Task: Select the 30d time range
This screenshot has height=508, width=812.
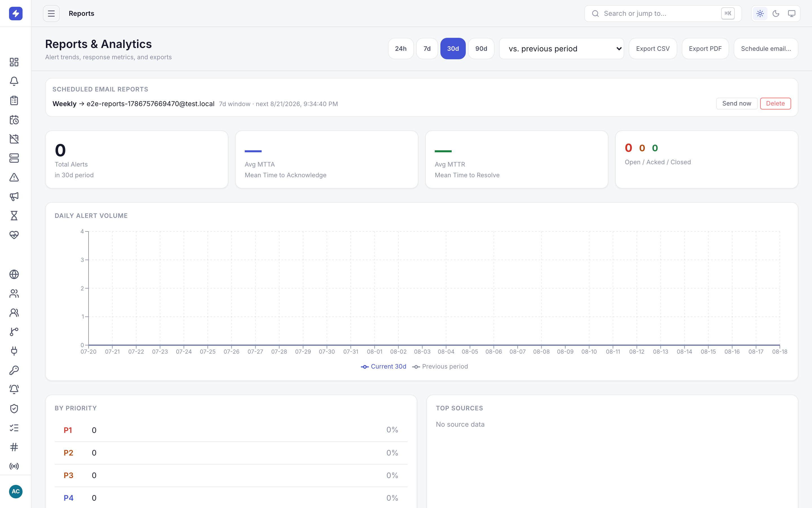Action: [x=453, y=48]
